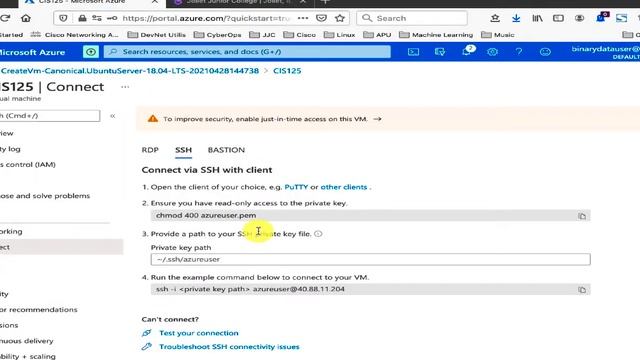Screen dimensions: 640x360
Task: Open Advisor recommendations menu item
Action: pos(39,310)
